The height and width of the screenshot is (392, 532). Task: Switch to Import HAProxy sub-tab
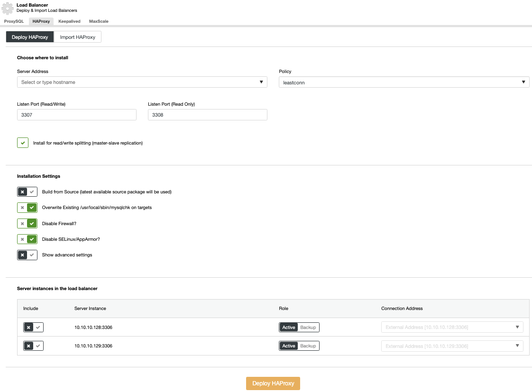click(78, 37)
